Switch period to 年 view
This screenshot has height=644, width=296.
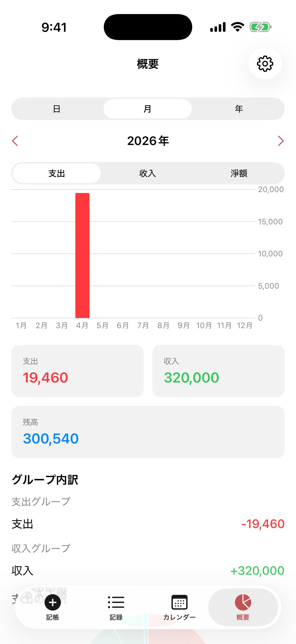coord(239,109)
